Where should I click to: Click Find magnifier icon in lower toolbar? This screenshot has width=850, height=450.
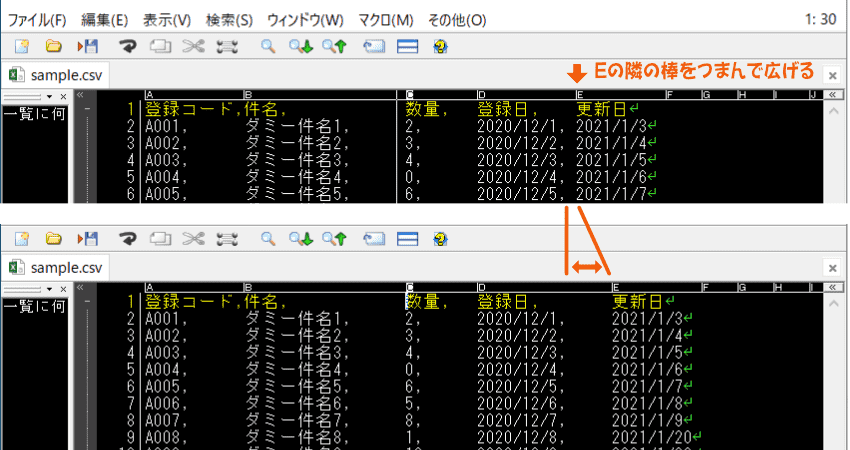268,239
